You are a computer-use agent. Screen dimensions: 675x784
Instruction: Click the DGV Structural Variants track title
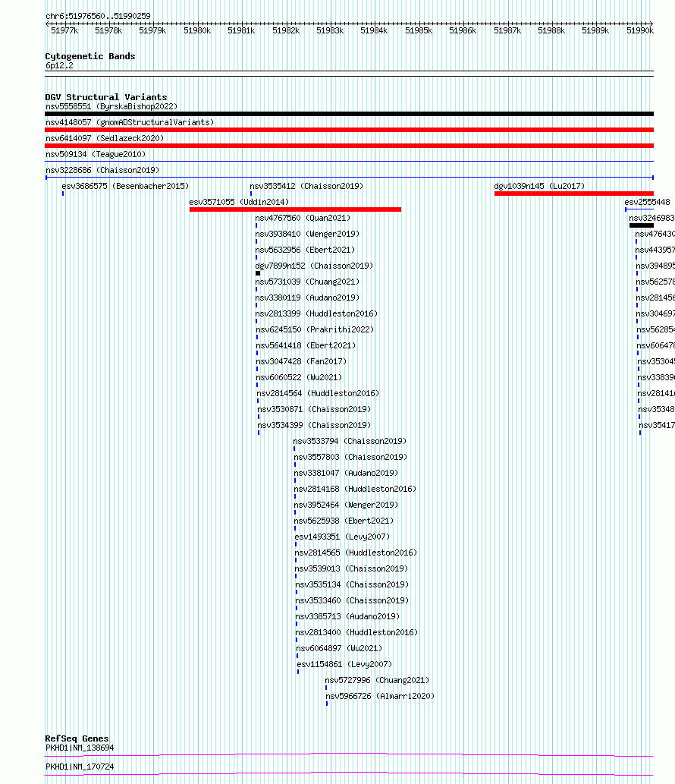click(106, 97)
